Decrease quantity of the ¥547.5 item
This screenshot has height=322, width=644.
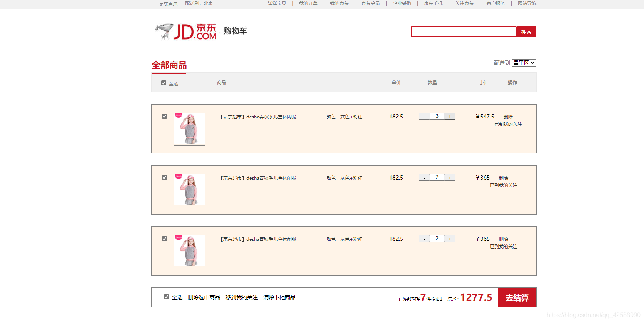424,117
